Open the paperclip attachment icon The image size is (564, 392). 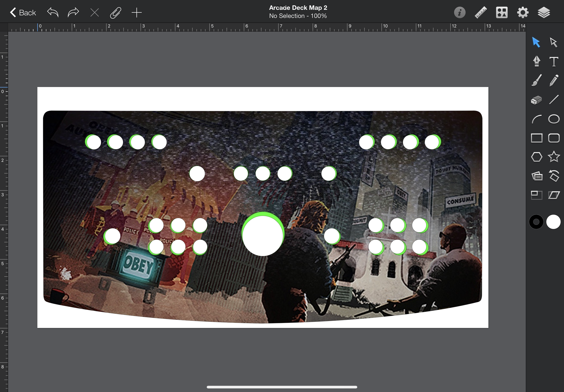[115, 12]
